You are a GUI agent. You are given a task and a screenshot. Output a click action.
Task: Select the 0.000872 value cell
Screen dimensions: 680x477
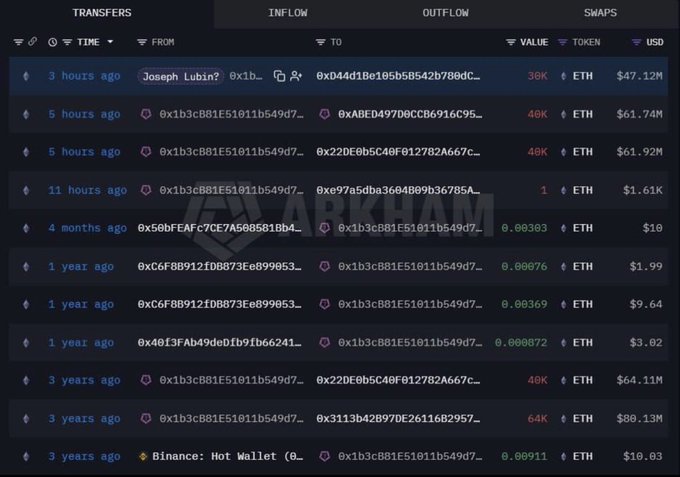[521, 343]
